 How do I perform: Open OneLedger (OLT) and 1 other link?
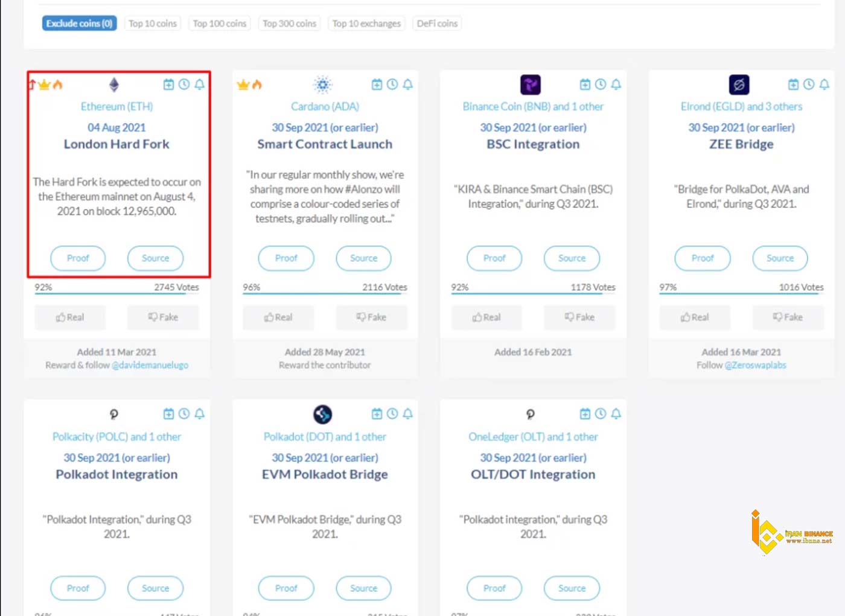(533, 437)
